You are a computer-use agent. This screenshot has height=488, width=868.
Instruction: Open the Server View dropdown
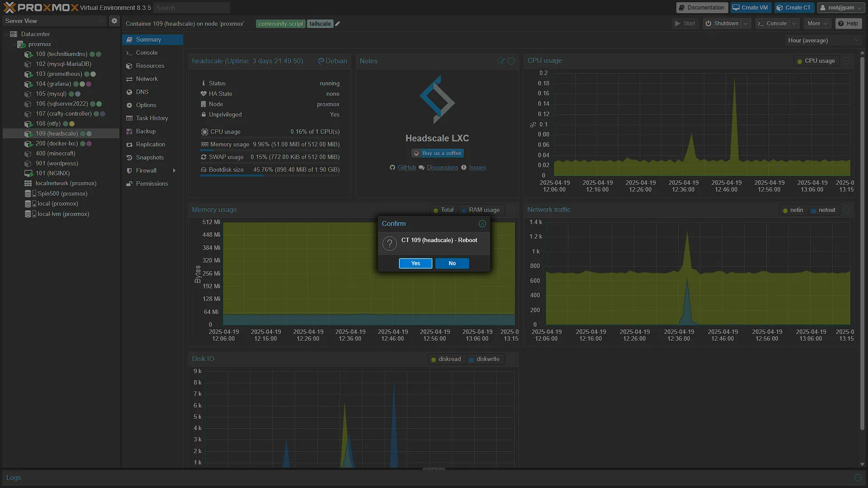pyautogui.click(x=54, y=21)
